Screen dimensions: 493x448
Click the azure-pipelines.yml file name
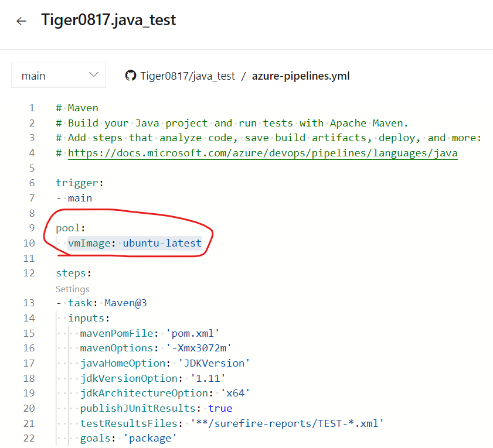[301, 76]
